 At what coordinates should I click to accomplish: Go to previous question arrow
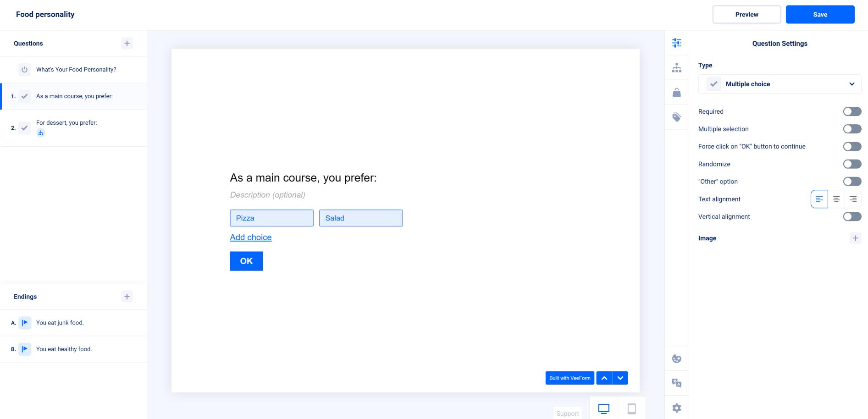pos(604,378)
